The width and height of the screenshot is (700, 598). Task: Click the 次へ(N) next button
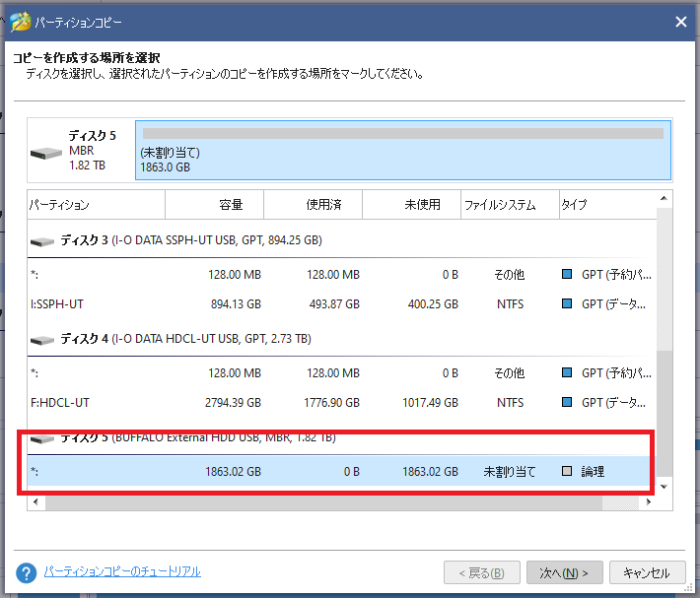[565, 572]
